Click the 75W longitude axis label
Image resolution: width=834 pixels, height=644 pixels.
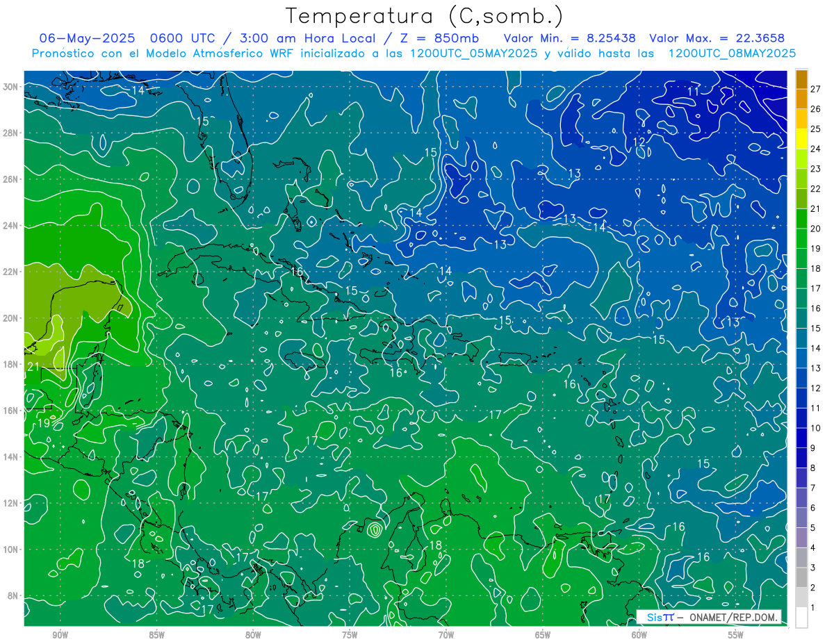[350, 635]
